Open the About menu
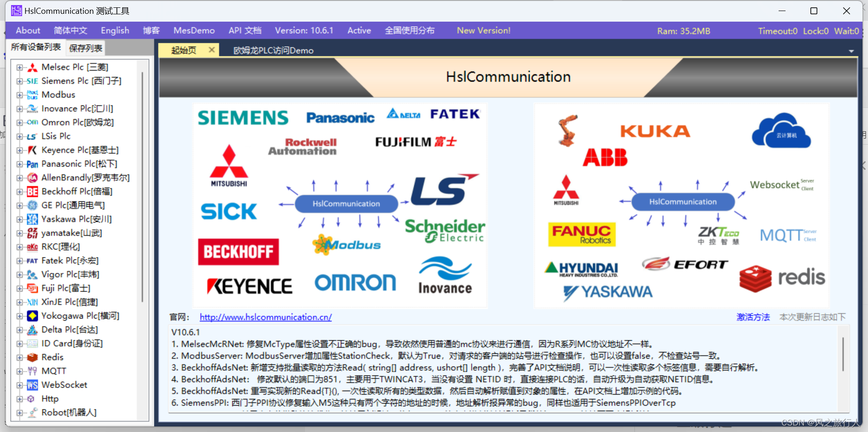The width and height of the screenshot is (868, 432). point(28,30)
